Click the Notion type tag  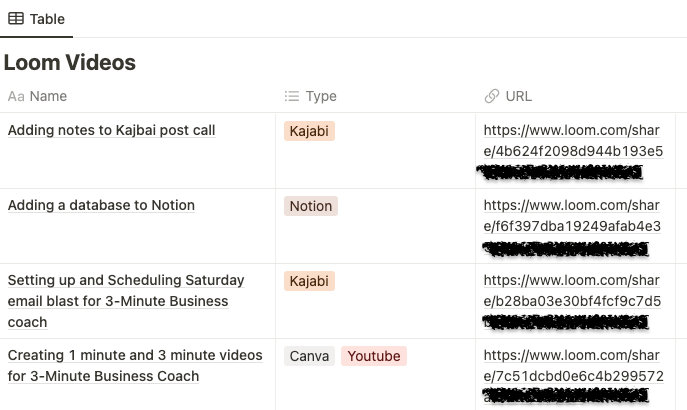(310, 206)
